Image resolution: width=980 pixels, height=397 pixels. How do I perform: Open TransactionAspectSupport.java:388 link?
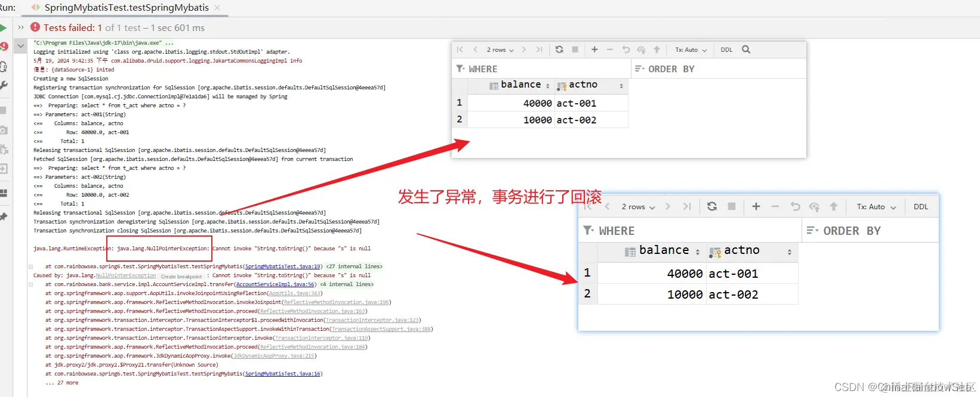(381, 329)
